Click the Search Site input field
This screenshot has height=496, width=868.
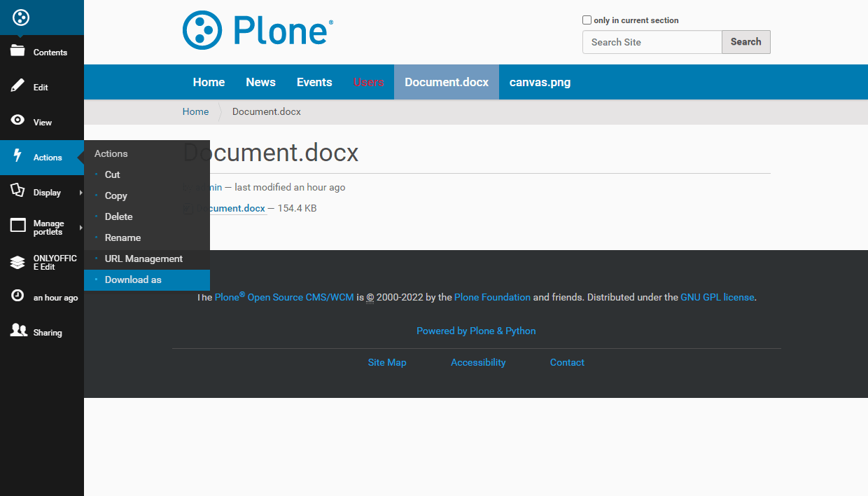[x=652, y=42]
